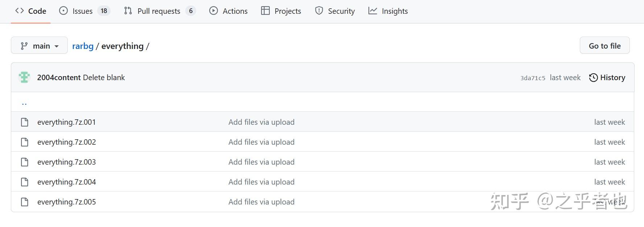
Task: Switch to the Code tab
Action: click(31, 11)
